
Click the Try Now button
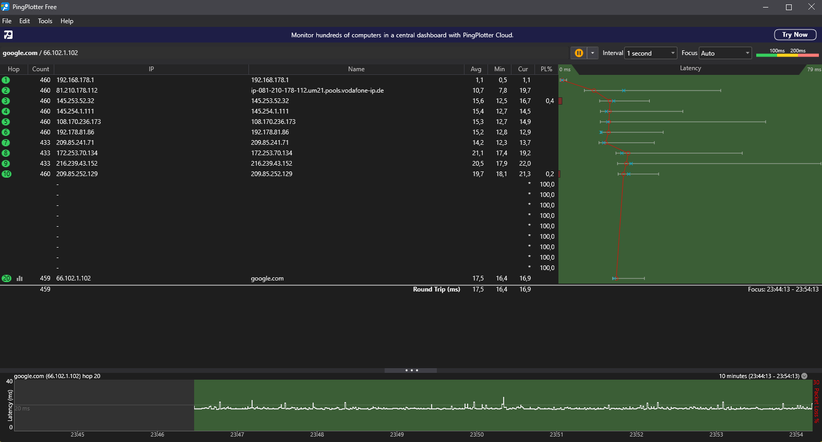tap(793, 35)
